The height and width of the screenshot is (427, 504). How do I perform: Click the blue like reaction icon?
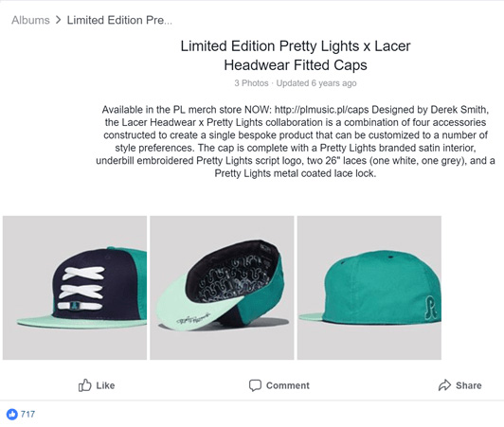[12, 414]
